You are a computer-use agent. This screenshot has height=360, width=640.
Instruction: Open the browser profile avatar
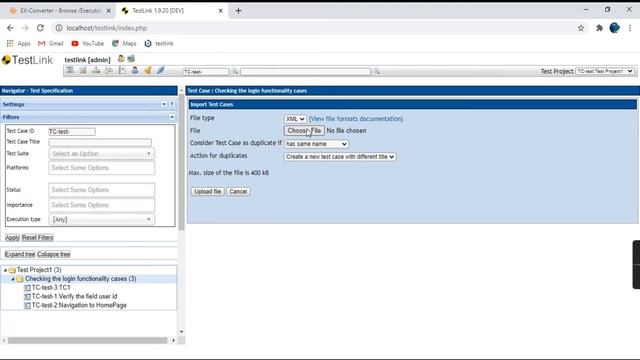[x=614, y=28]
